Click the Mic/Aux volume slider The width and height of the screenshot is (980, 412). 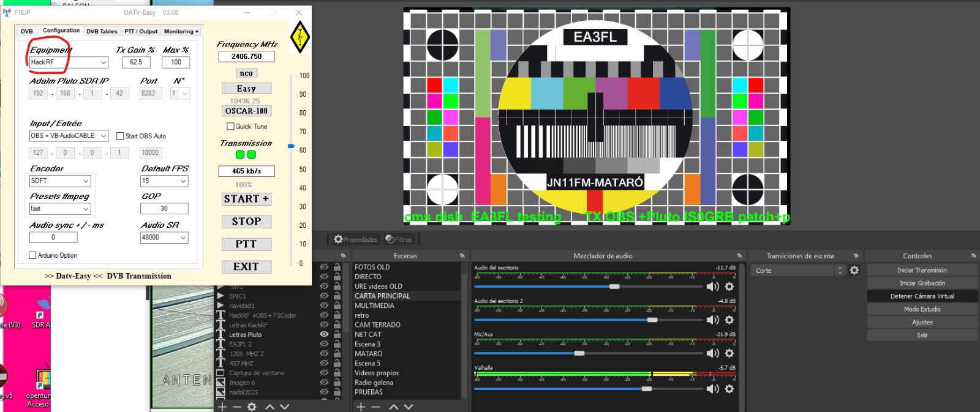point(579,353)
